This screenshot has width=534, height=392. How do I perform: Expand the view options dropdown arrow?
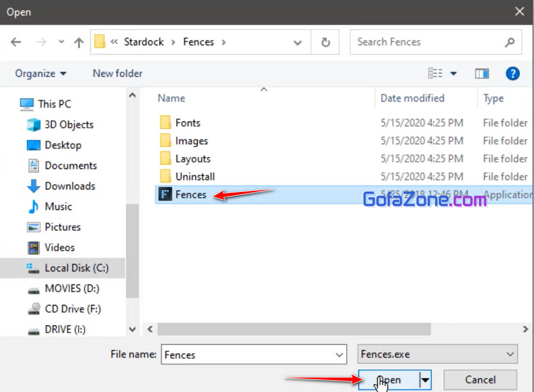pyautogui.click(x=454, y=74)
